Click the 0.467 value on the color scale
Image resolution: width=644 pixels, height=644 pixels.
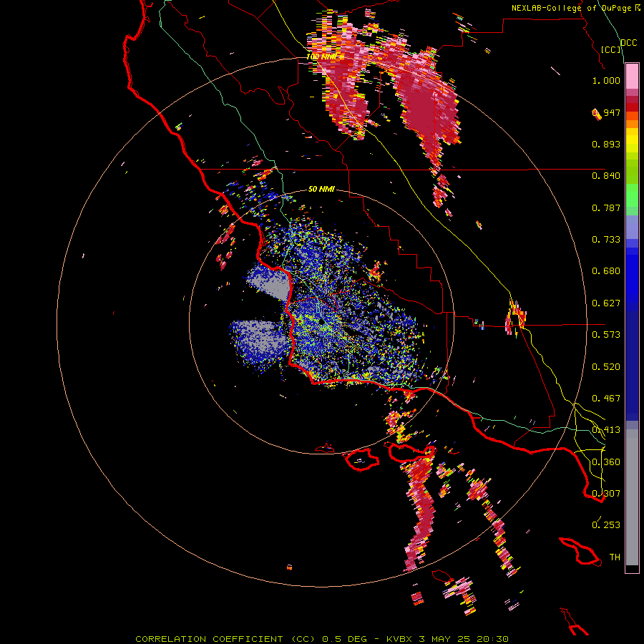[x=606, y=399]
